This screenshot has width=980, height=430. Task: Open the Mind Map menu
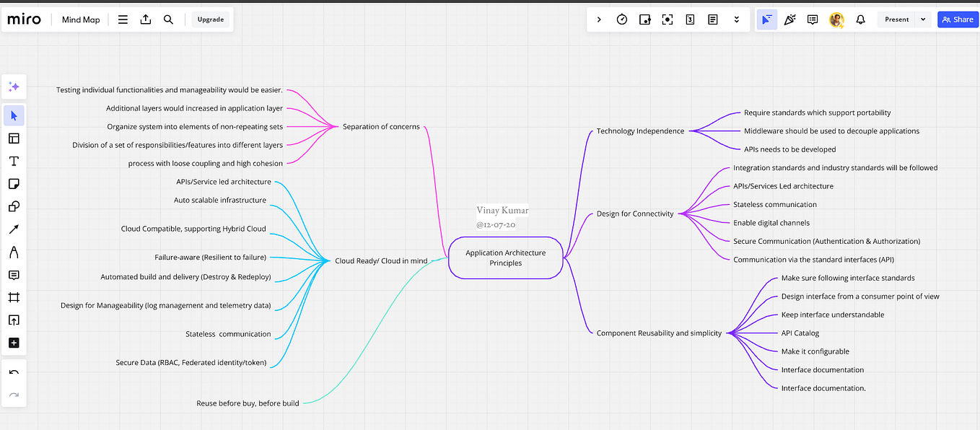coord(80,19)
